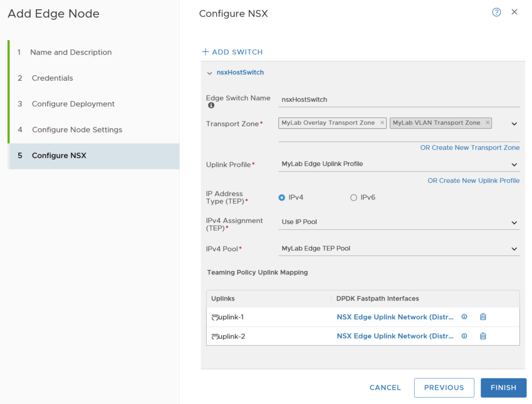Go to Name and Description step
The height and width of the screenshot is (404, 532).
pos(71,53)
